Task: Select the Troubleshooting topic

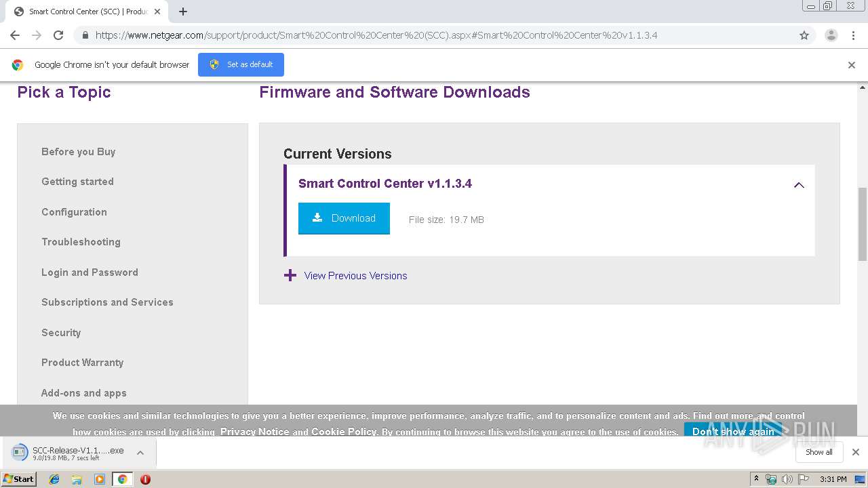Action: 81,242
